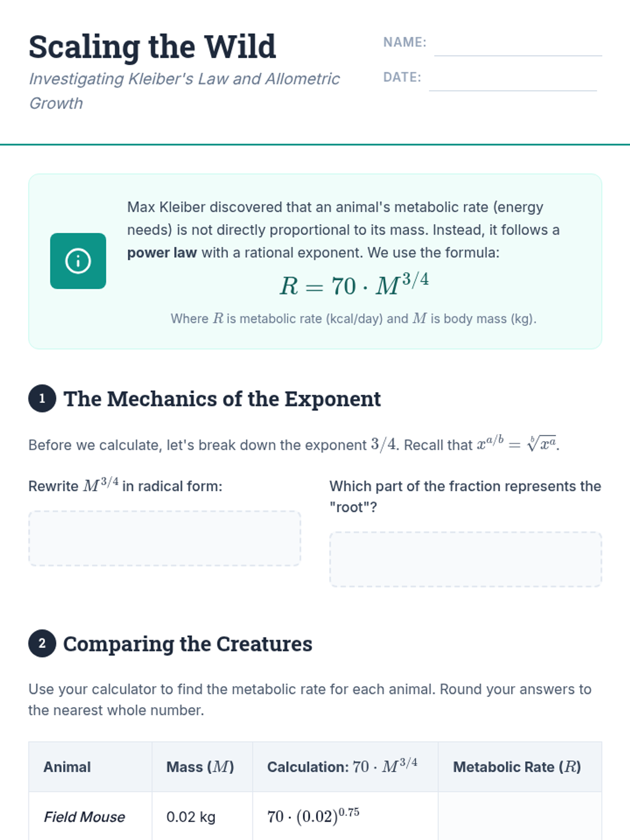Click the DATE input line
Image resolution: width=630 pixels, height=840 pixels.
coord(512,81)
